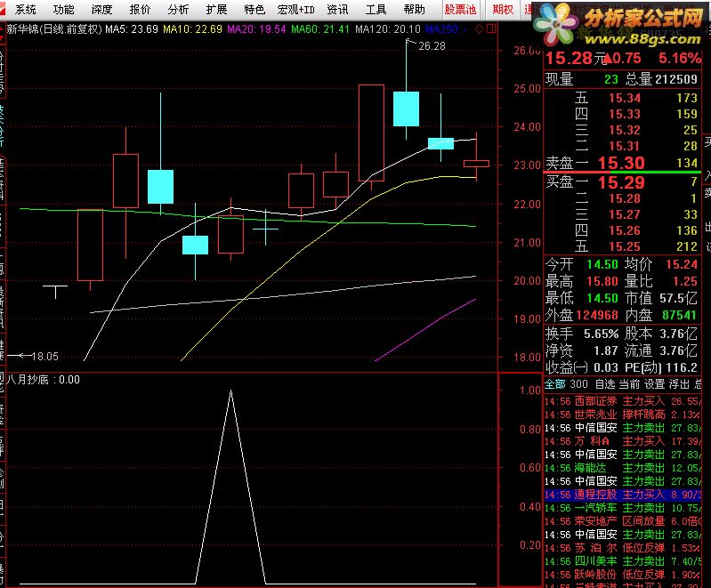Click the MA20: 19.54 indicator label
Image resolution: width=711 pixels, height=588 pixels.
(x=256, y=29)
